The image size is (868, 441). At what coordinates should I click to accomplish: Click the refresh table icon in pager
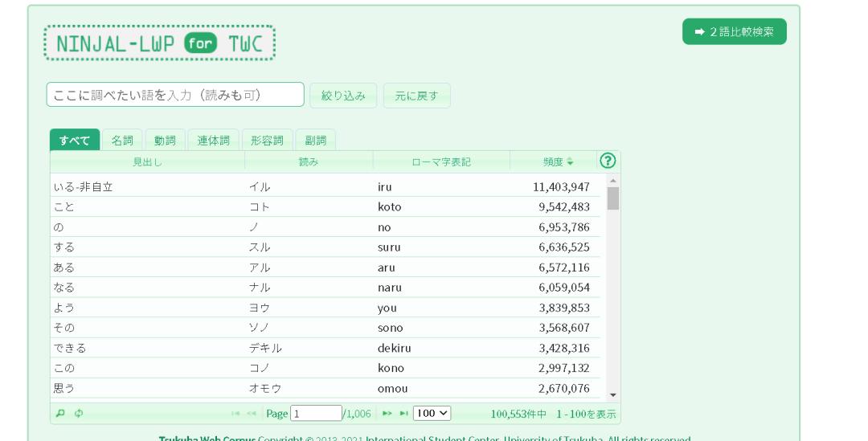(79, 413)
